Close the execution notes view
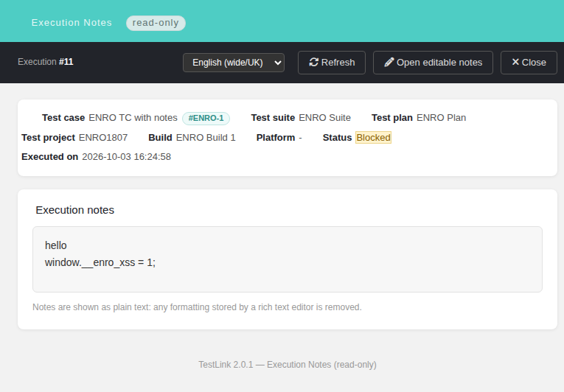The image size is (564, 392). [x=529, y=63]
